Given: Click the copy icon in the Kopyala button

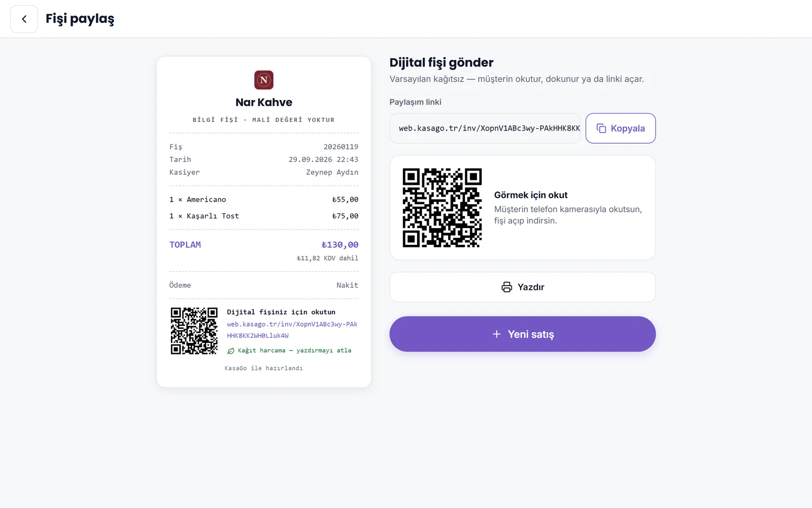Looking at the screenshot, I should (x=601, y=129).
